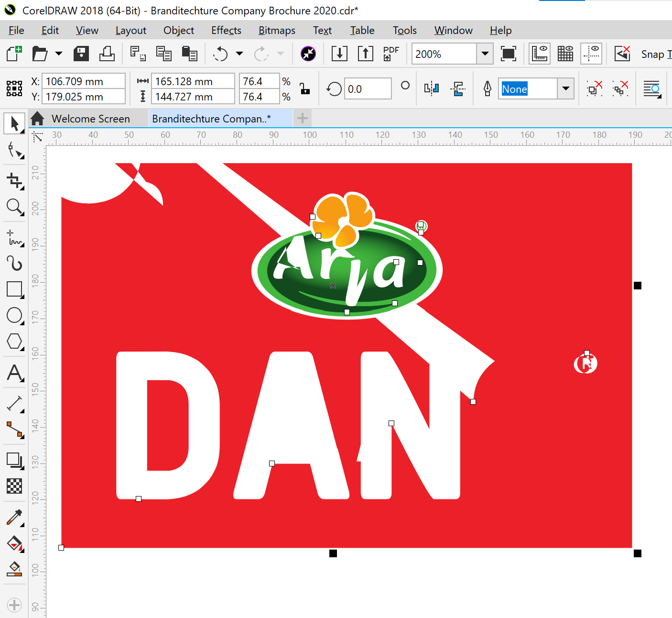Image resolution: width=672 pixels, height=618 pixels.
Task: Select the Freehand drawing tool
Action: click(14, 238)
